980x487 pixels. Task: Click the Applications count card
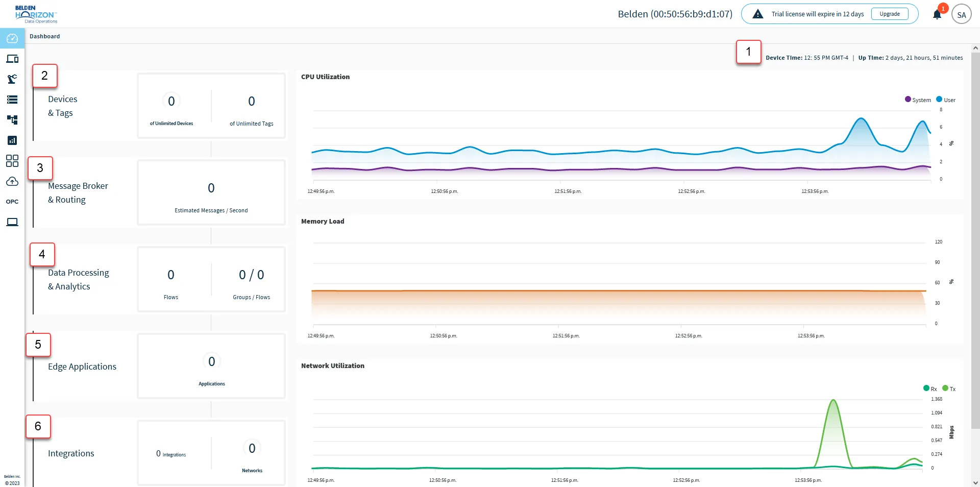211,366
